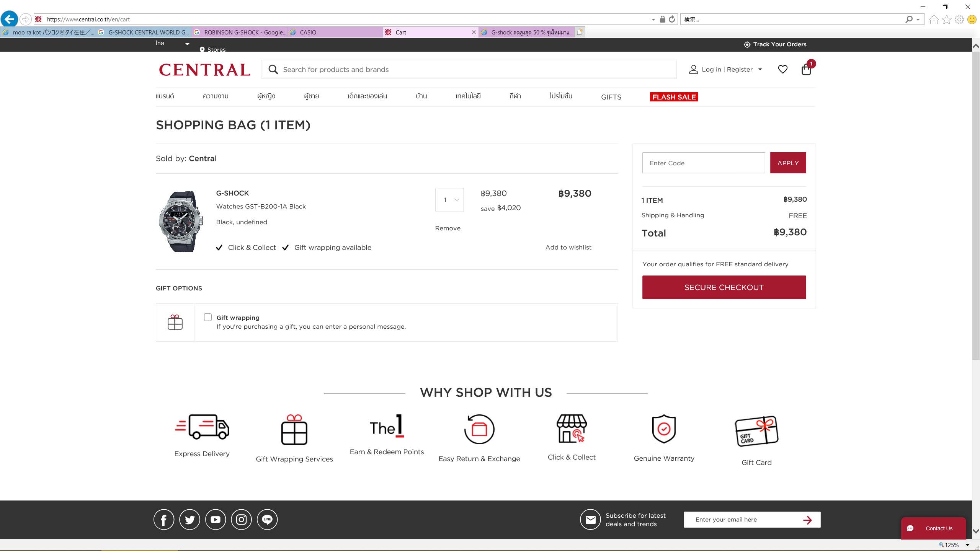Click the lock security icon in address bar
Image resolution: width=980 pixels, height=551 pixels.
pyautogui.click(x=662, y=19)
